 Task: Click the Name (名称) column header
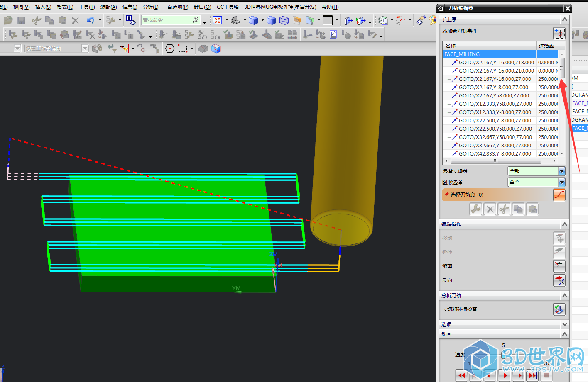click(x=490, y=46)
